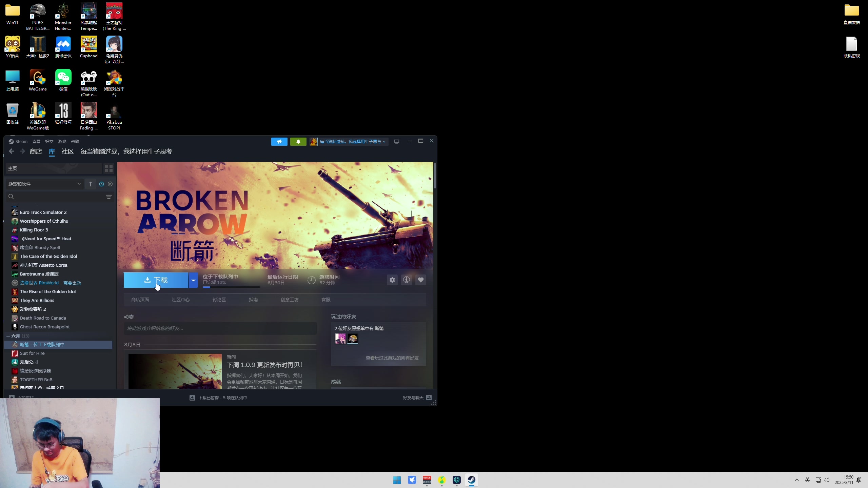Open Friends & Chat icon in footer
Image resolution: width=868 pixels, height=488 pixels.
pyautogui.click(x=429, y=398)
